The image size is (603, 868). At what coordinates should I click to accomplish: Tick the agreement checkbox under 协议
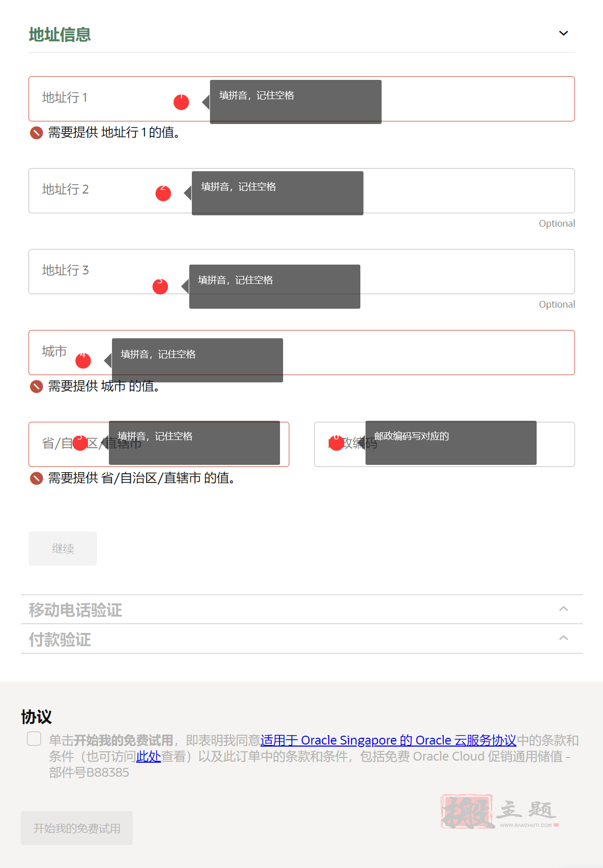tap(34, 739)
